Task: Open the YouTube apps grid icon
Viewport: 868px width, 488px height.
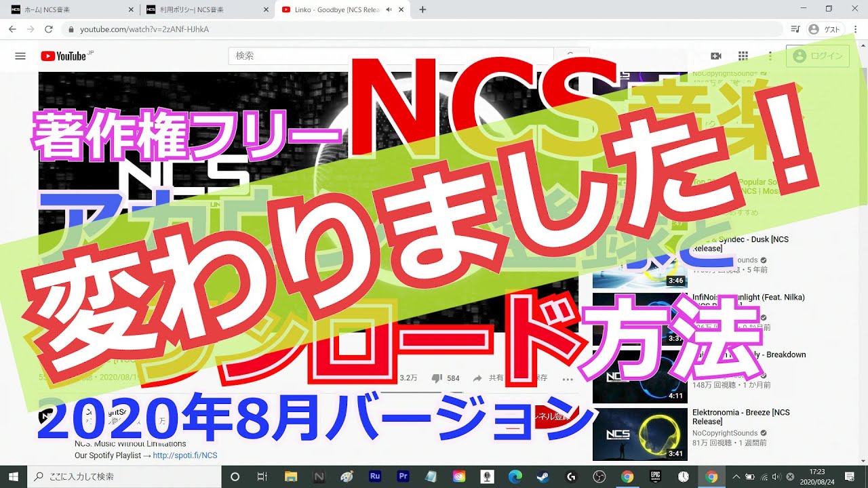Action: tap(743, 56)
